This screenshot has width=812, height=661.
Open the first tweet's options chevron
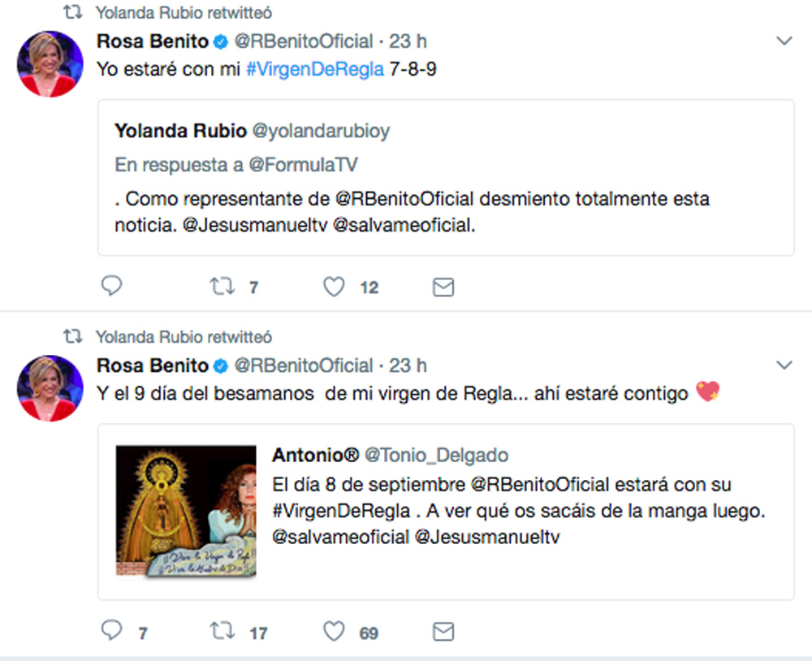point(784,41)
